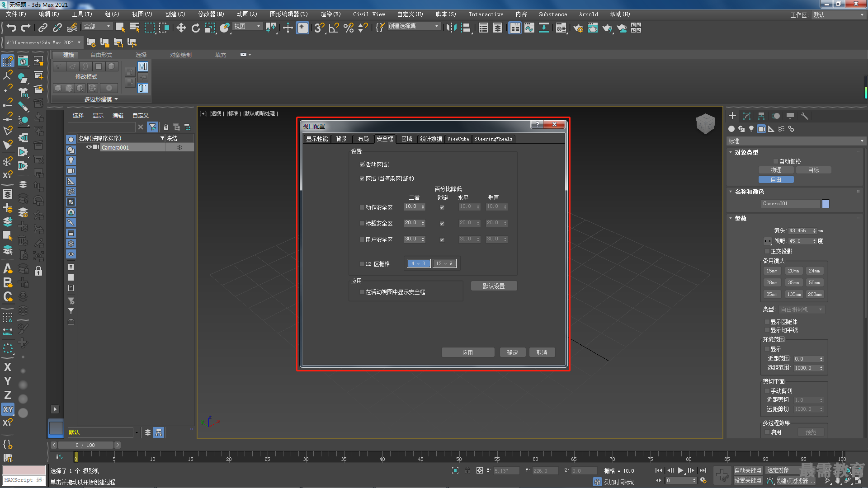Click the 默认设置 button
868x488 pixels.
(494, 286)
